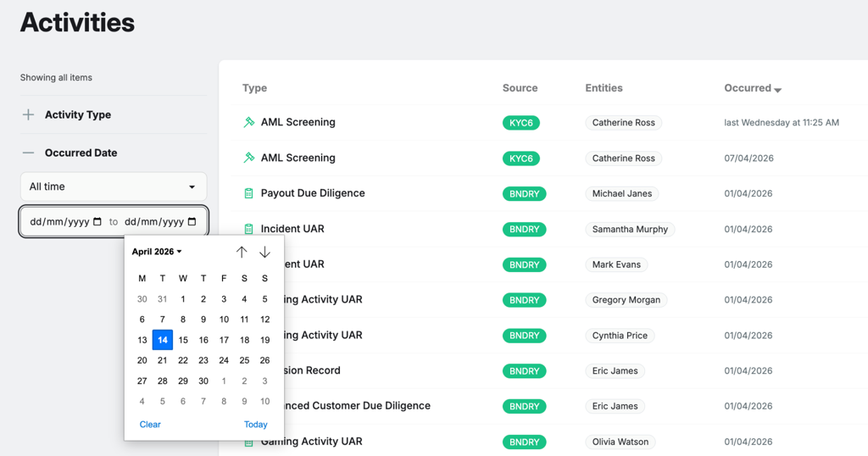Choose April 19 in the calendar

[x=264, y=340]
